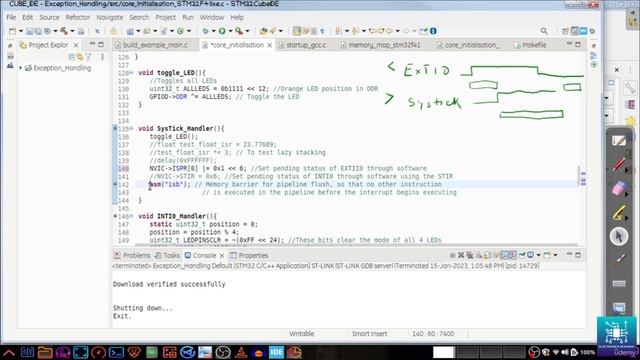Switch to the memory_map_stm32f41 tab
The height and width of the screenshot is (360, 640).
pyautogui.click(x=384, y=45)
